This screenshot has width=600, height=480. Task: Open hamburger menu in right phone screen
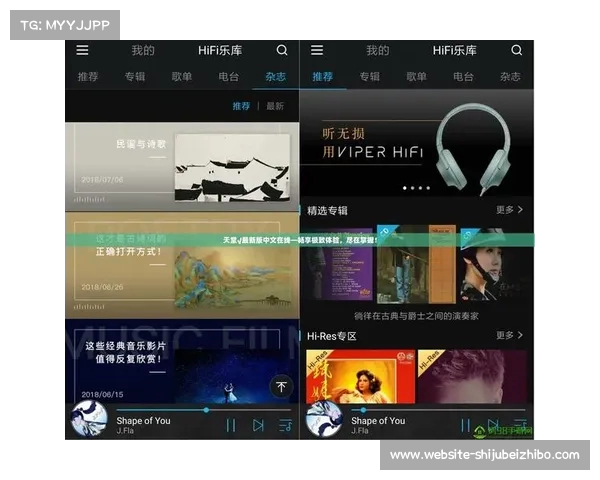click(x=317, y=50)
